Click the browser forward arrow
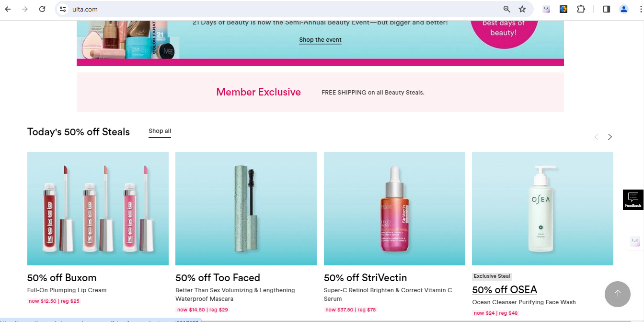 click(x=25, y=9)
